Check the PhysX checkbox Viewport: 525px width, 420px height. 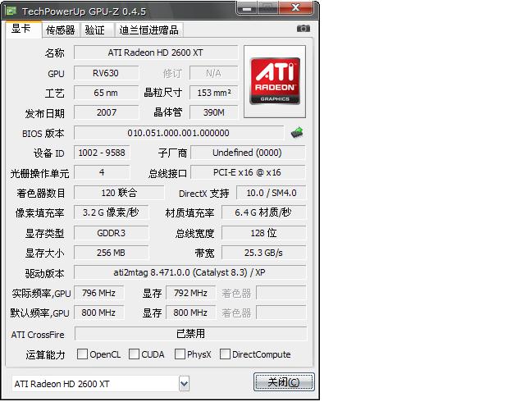[180, 354]
